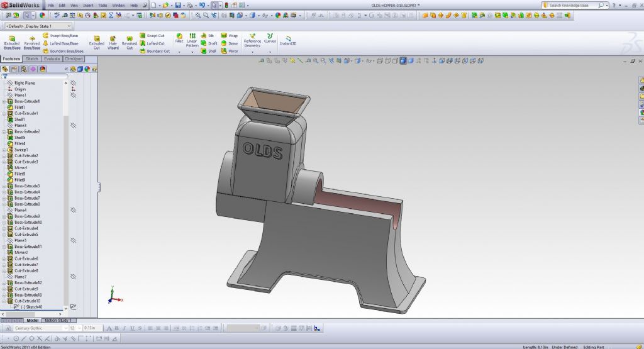The width and height of the screenshot is (644, 349).
Task: Click the Rebuild traffic light icon
Action: 226,5
